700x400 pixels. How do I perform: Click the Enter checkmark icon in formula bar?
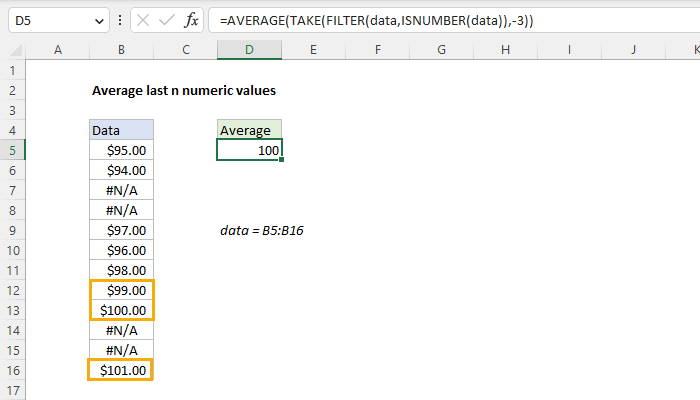click(167, 21)
